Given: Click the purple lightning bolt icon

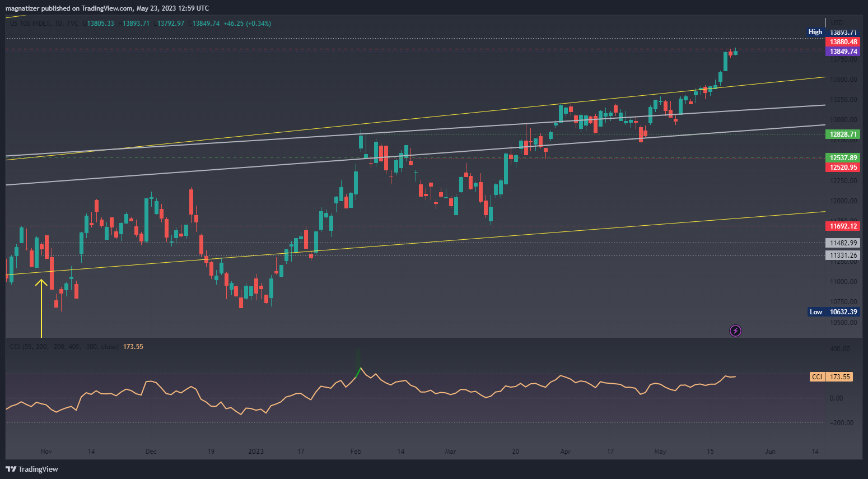Looking at the screenshot, I should [x=735, y=331].
